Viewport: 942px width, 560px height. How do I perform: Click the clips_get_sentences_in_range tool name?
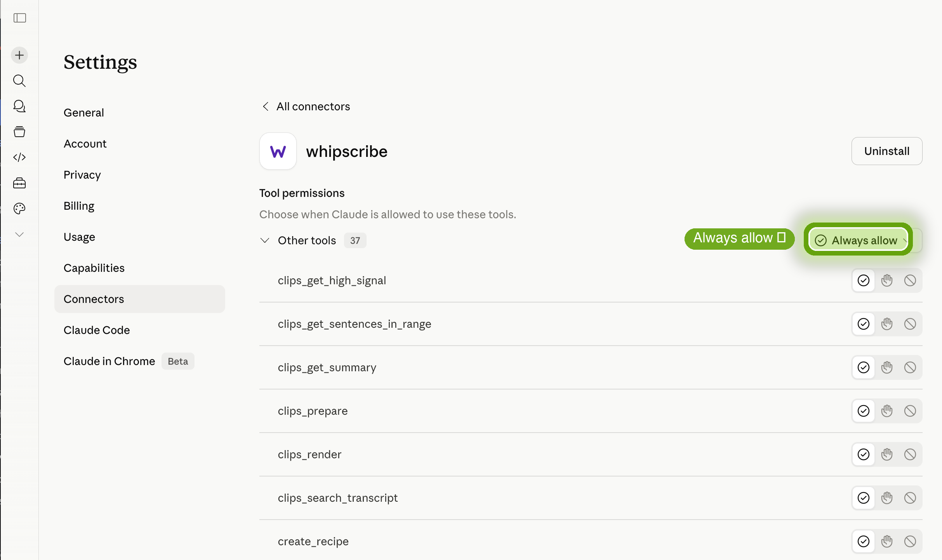pos(355,324)
